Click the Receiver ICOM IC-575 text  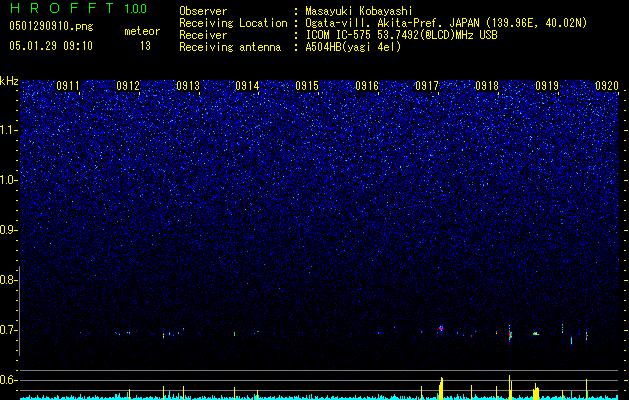pyautogui.click(x=401, y=35)
